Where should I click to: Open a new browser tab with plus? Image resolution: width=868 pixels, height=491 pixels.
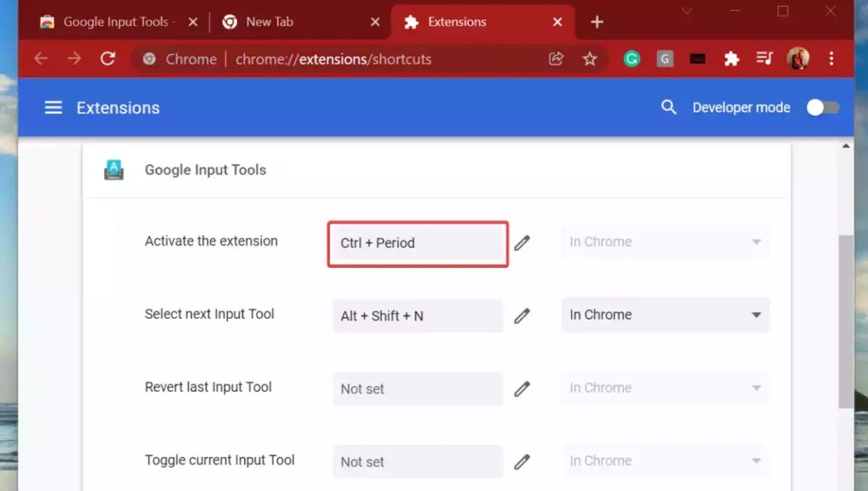(597, 22)
